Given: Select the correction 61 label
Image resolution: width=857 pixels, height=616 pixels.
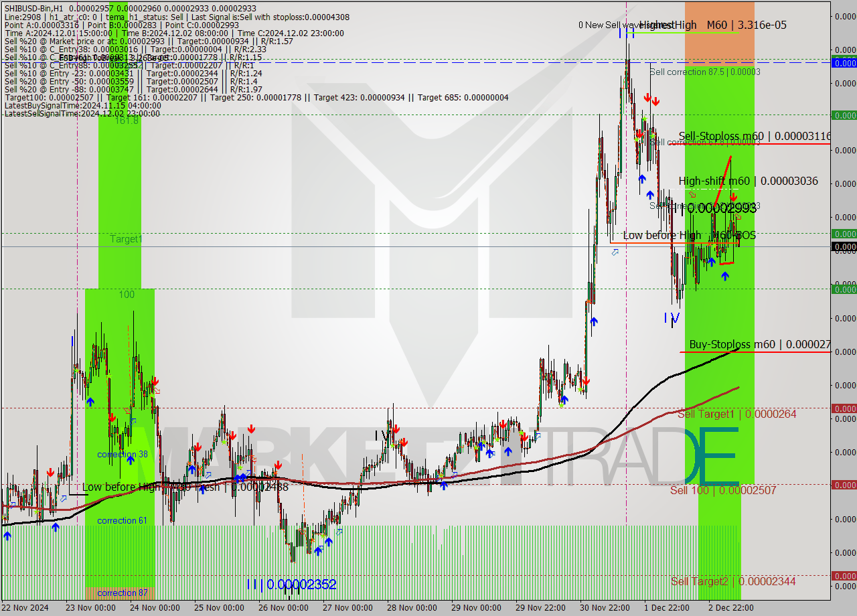Looking at the screenshot, I should point(123,520).
